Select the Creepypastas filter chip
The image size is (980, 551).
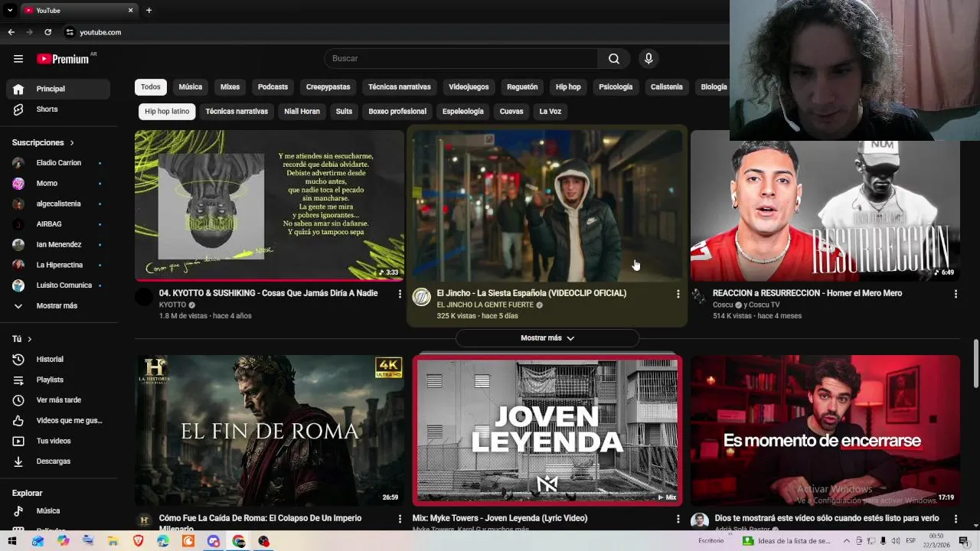tap(328, 87)
